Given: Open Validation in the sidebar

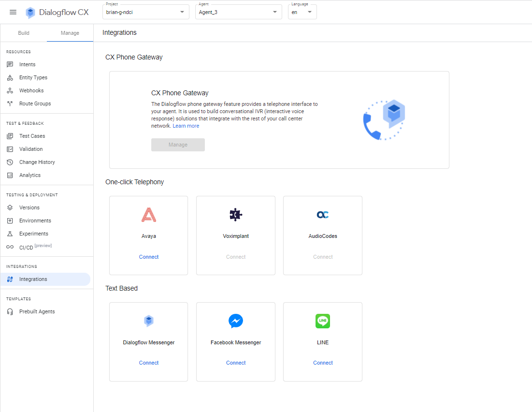Looking at the screenshot, I should (46, 149).
